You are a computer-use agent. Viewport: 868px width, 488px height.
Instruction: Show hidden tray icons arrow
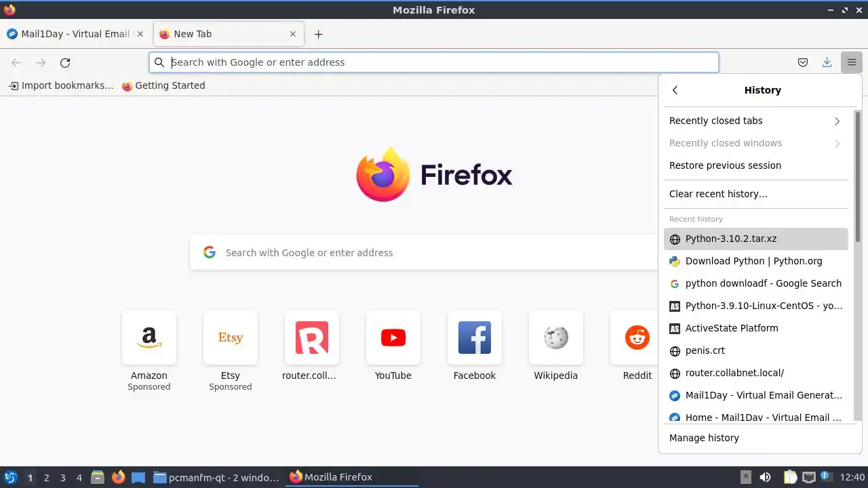tap(745, 477)
